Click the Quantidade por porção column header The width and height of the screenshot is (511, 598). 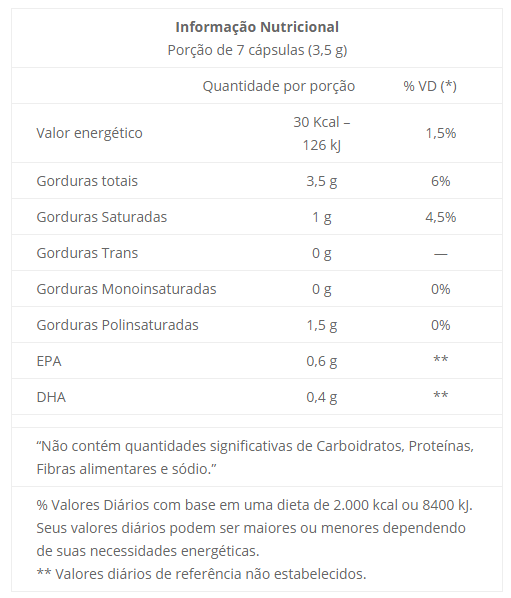[279, 86]
